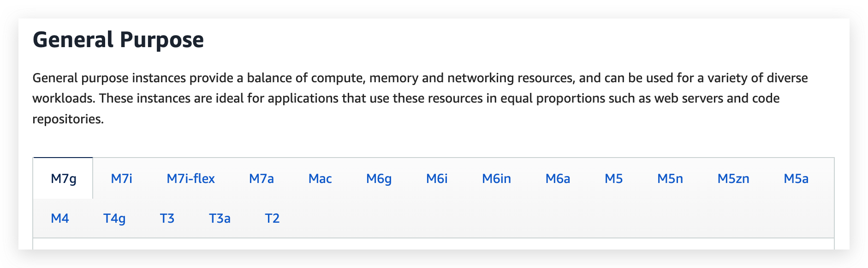The width and height of the screenshot is (868, 268).
Task: Click the M5 tab
Action: pos(613,179)
